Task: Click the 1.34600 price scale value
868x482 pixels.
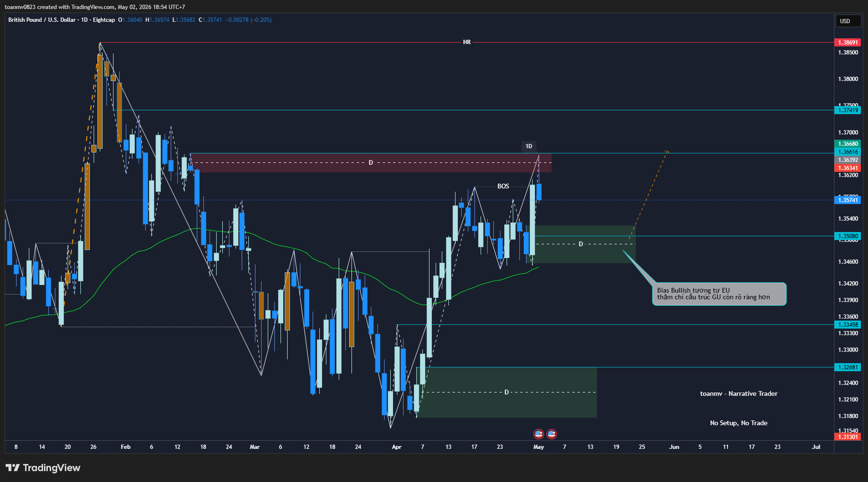Action: pyautogui.click(x=848, y=262)
